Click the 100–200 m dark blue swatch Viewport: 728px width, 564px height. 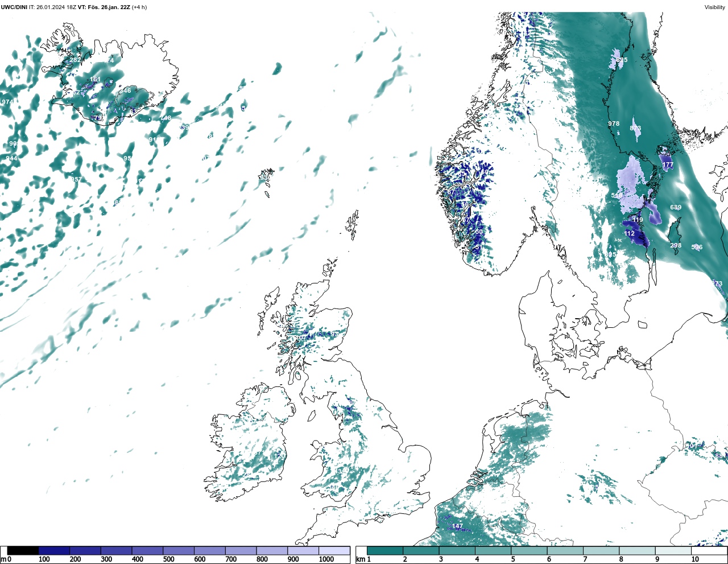[54, 551]
